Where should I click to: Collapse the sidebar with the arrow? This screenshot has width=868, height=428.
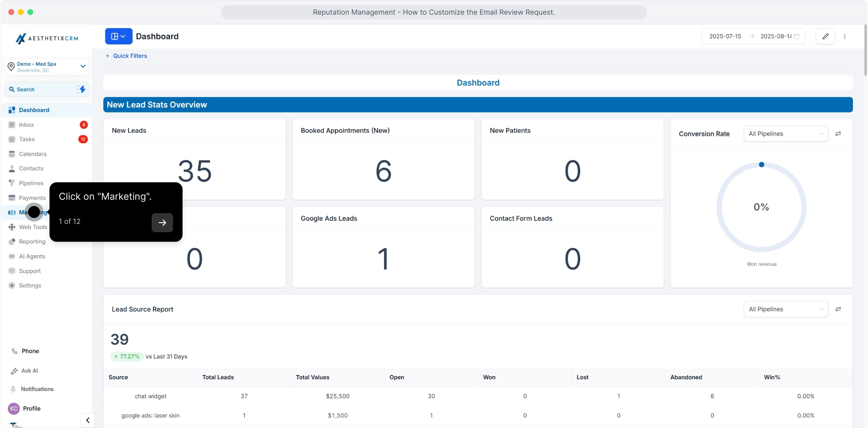tap(88, 420)
